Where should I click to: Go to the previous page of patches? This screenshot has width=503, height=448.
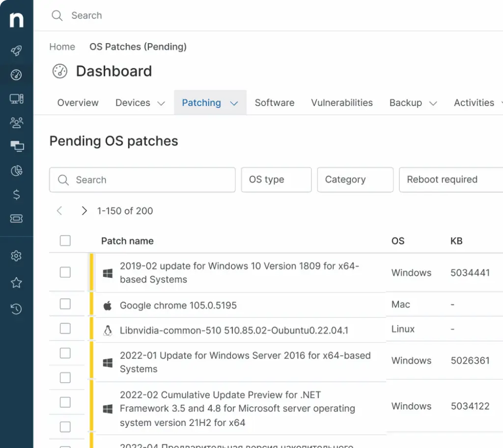click(59, 211)
